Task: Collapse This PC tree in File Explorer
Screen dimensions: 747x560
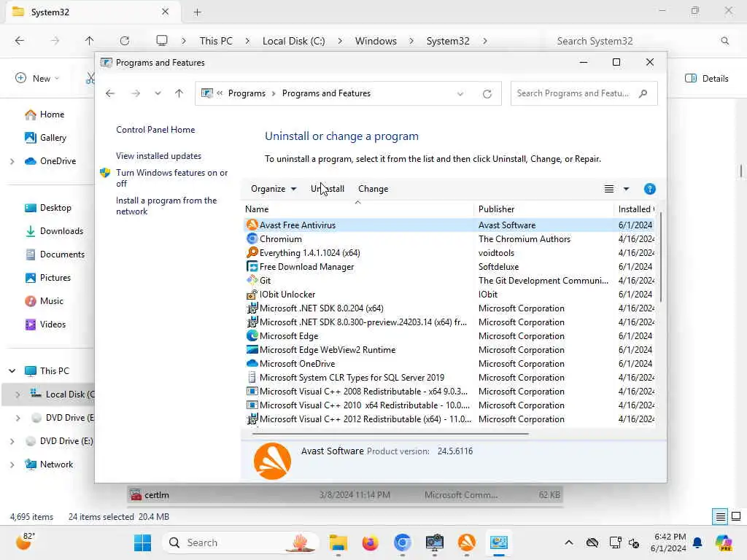Action: point(12,371)
